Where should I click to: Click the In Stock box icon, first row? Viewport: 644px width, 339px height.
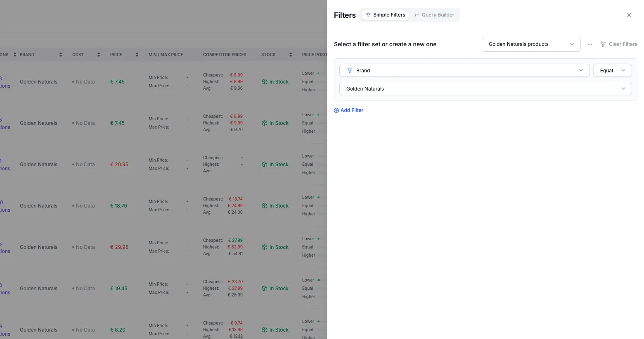pyautogui.click(x=265, y=82)
